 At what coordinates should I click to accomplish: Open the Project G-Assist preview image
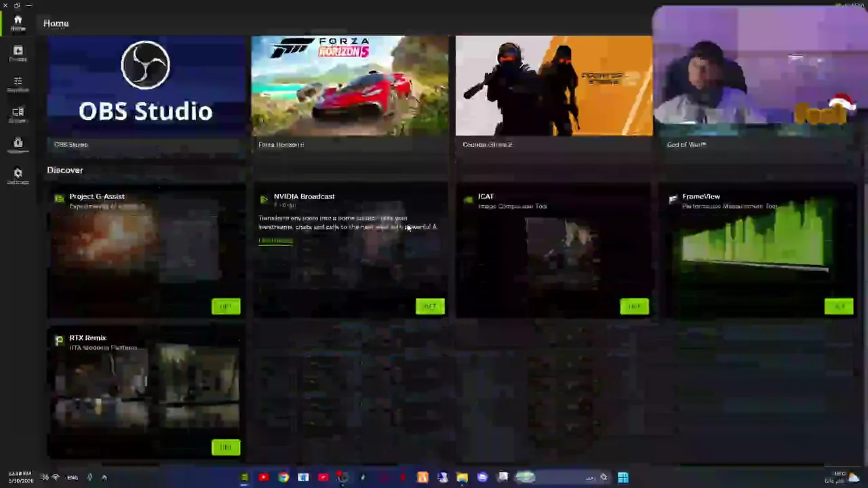point(138,244)
